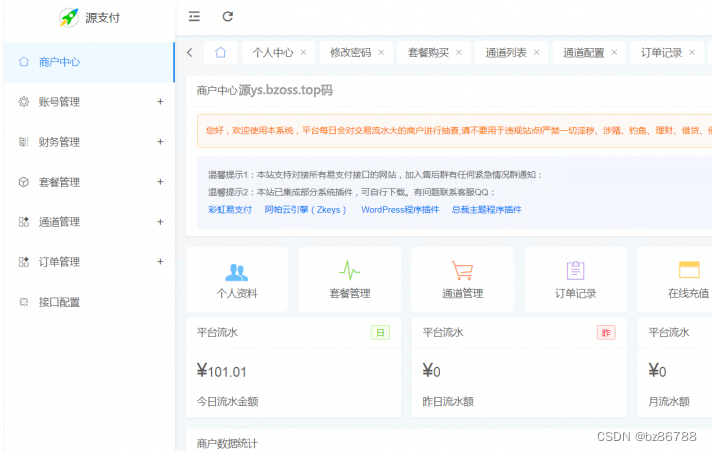The image size is (712, 451).
Task: Click the 温馨提示1 line of text
Action: [x=376, y=175]
